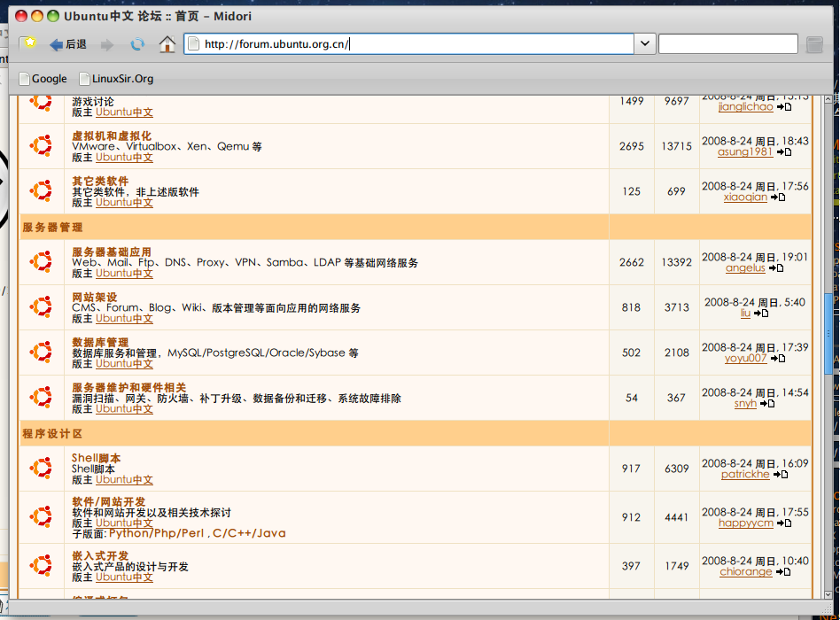Image resolution: width=840 pixels, height=620 pixels.
Task: Open the 网站架设 forum
Action: pos(95,297)
